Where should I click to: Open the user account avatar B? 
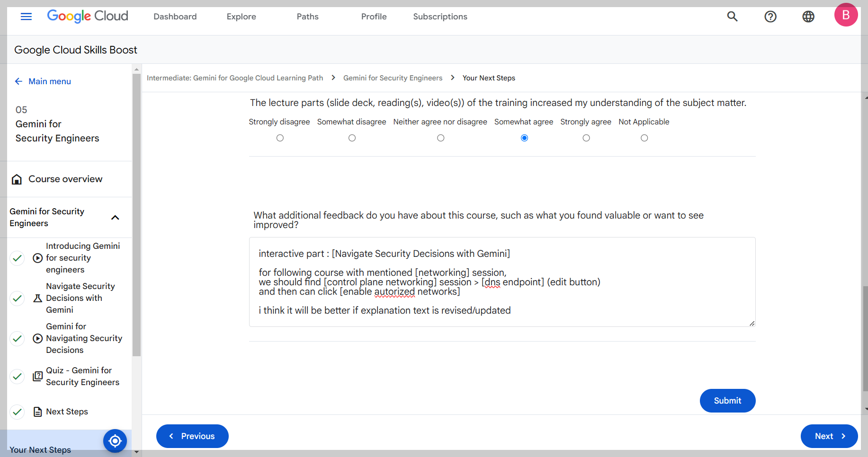coord(846,15)
